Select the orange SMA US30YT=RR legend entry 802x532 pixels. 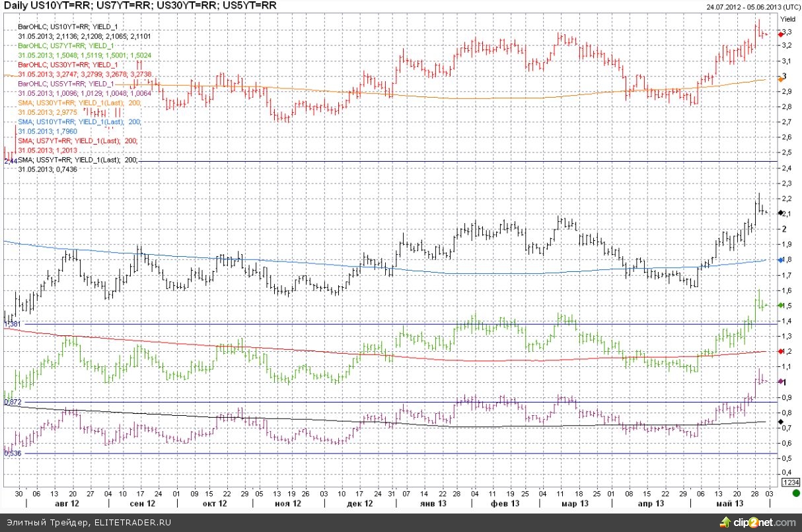point(79,104)
